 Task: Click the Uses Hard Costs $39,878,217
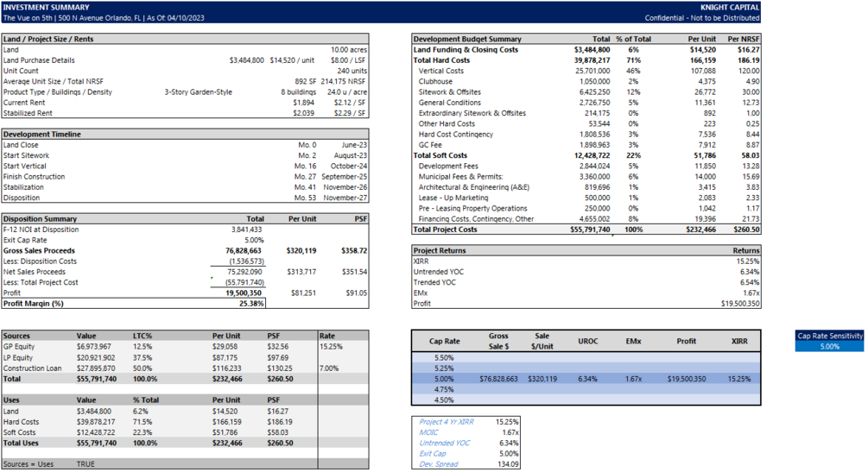pyautogui.click(x=96, y=422)
